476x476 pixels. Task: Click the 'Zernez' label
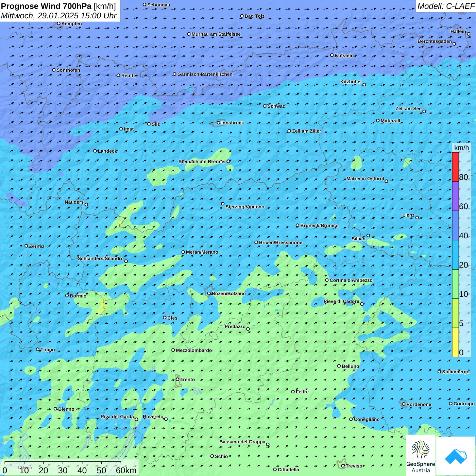tap(37, 246)
